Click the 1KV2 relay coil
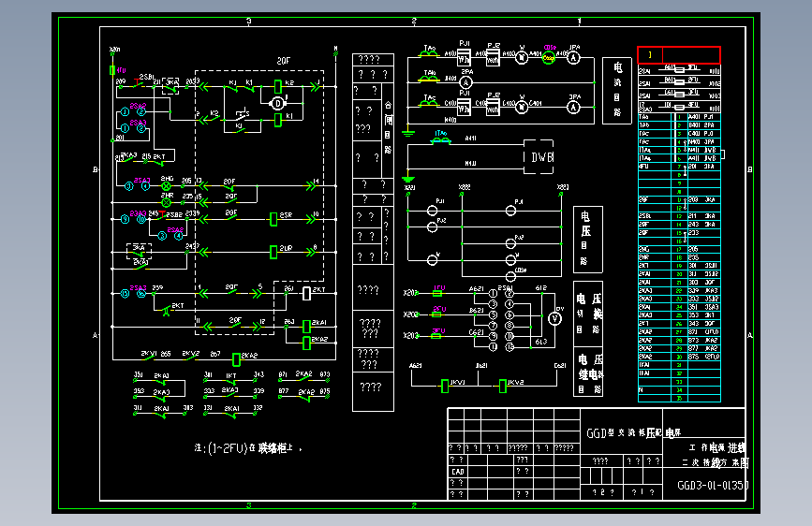This screenshot has height=526, width=812. click(x=502, y=386)
